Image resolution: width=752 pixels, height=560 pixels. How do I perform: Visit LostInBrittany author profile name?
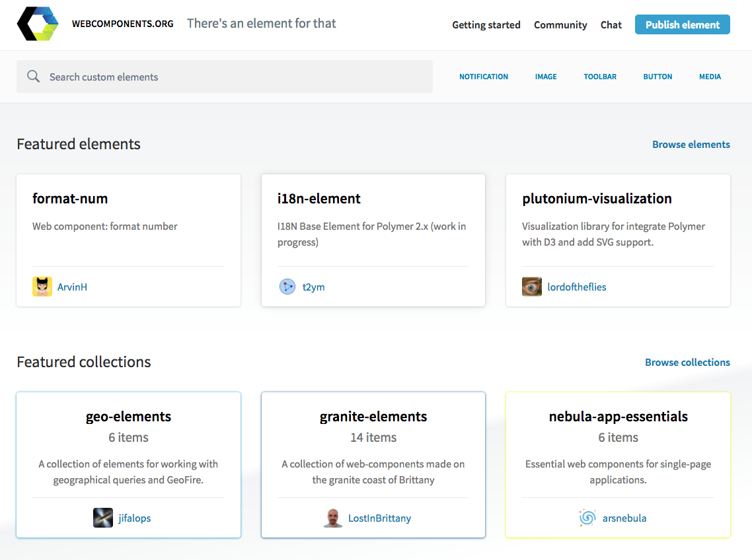coord(380,518)
